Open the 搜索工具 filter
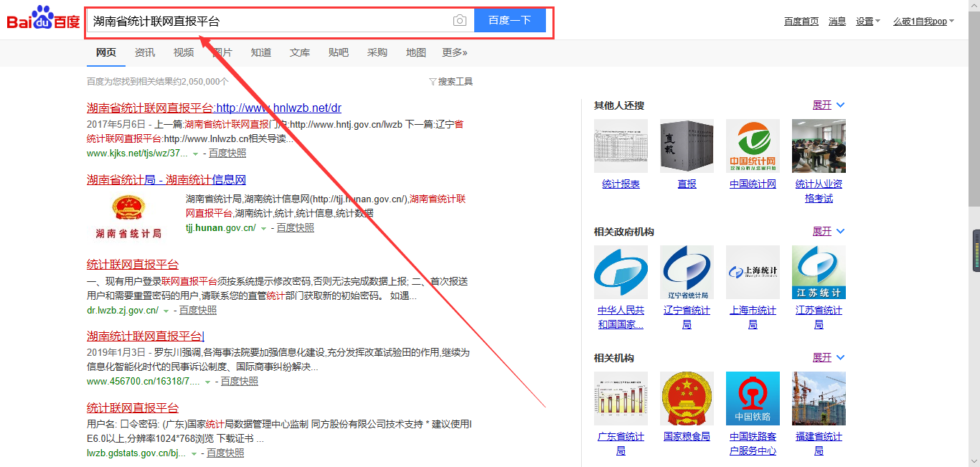Viewport: 980px width, 467px height. click(451, 82)
